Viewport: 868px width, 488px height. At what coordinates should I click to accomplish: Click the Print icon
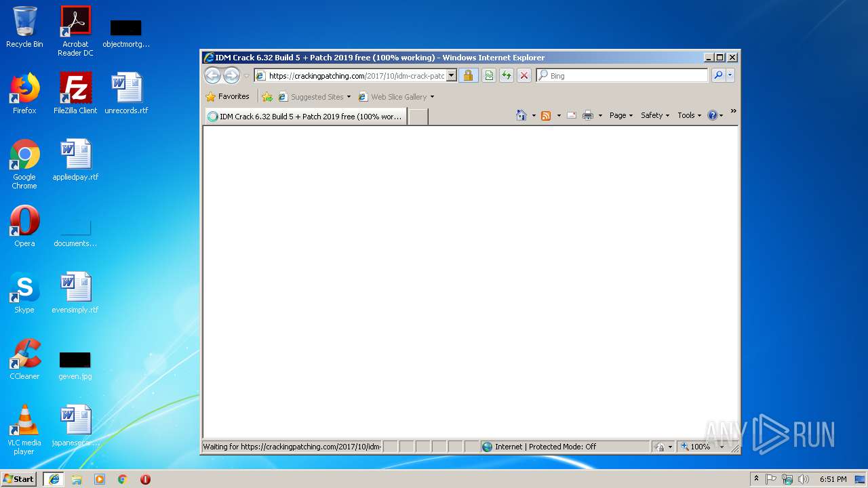[x=588, y=115]
